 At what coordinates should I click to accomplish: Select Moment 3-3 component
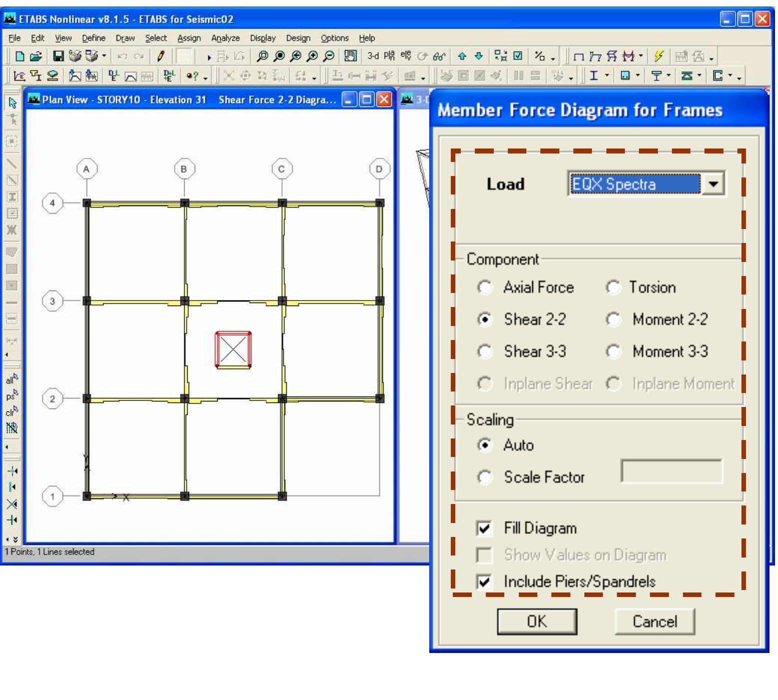(x=613, y=351)
